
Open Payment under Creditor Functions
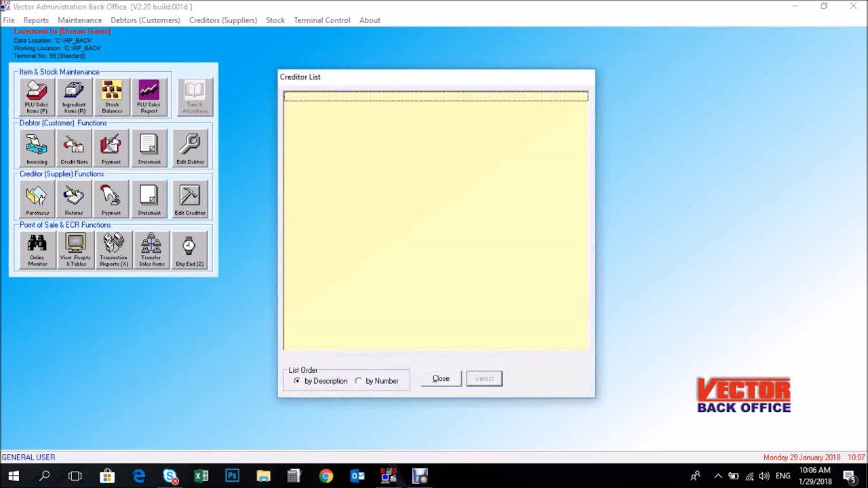pos(111,199)
